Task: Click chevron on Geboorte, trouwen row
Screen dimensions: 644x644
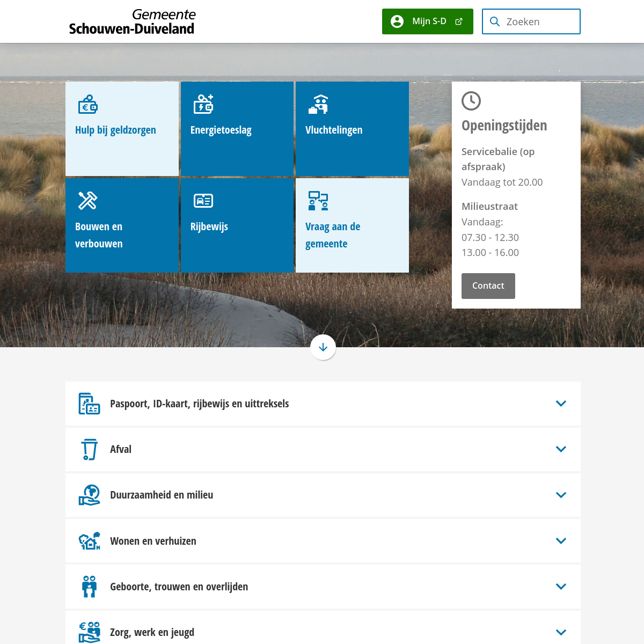Action: pos(561,587)
